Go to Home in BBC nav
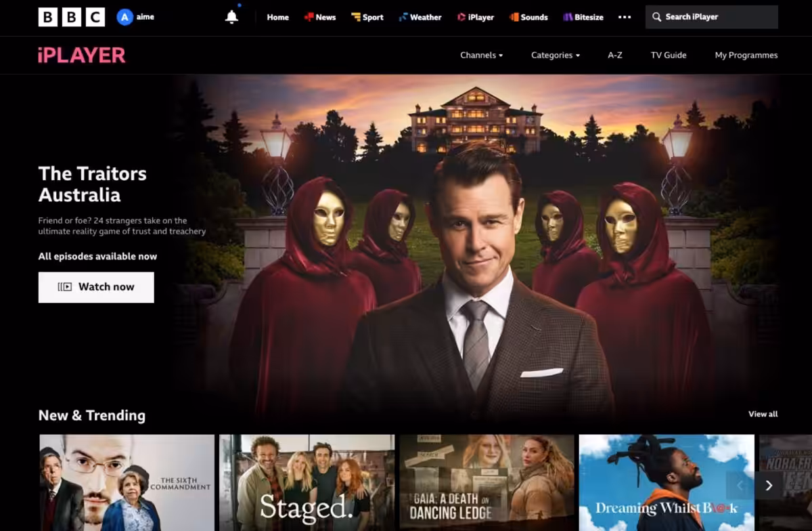812x531 pixels. (x=277, y=17)
